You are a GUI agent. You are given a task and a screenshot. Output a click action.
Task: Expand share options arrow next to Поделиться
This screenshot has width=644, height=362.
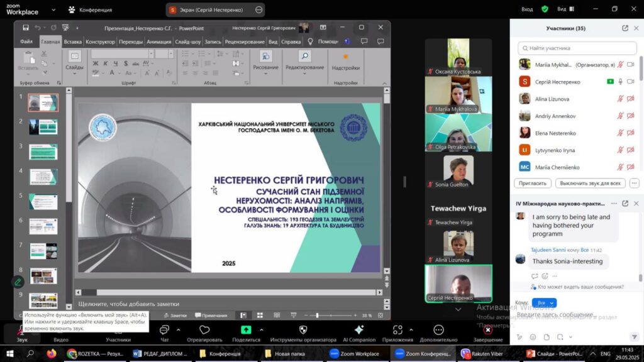pos(261,330)
